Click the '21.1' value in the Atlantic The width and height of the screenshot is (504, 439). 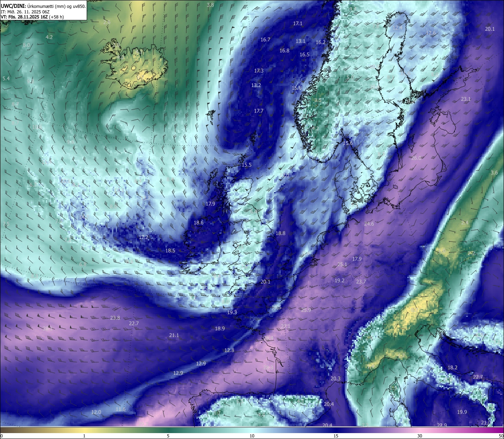pyautogui.click(x=174, y=335)
